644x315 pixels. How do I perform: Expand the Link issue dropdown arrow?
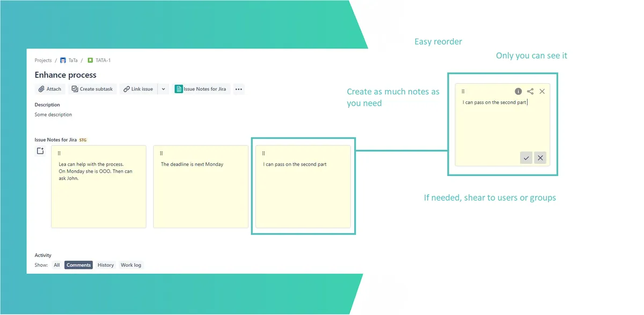tap(163, 89)
